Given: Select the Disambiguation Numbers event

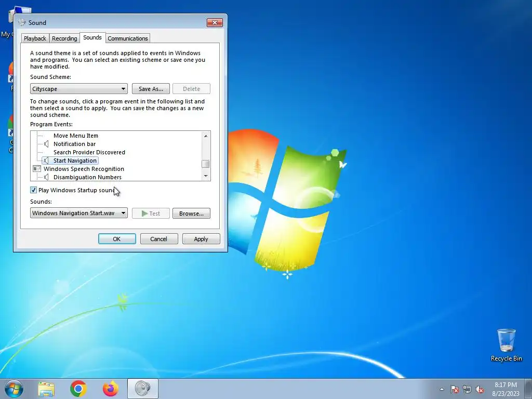Looking at the screenshot, I should 87,177.
